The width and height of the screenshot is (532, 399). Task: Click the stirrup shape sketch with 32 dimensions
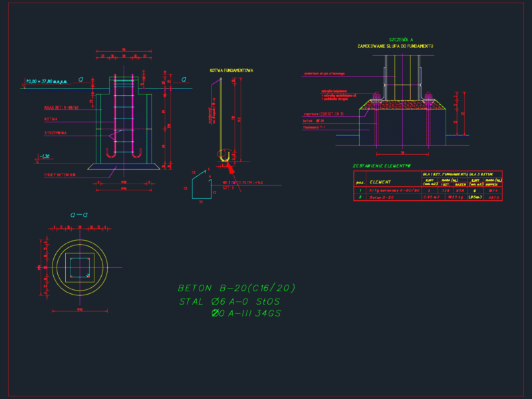pyautogui.click(x=201, y=185)
